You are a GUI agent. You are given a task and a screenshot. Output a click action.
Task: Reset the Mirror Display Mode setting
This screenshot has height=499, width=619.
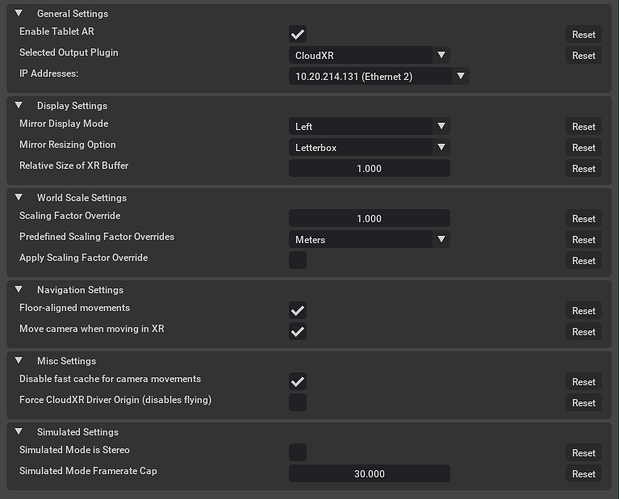[x=583, y=126]
